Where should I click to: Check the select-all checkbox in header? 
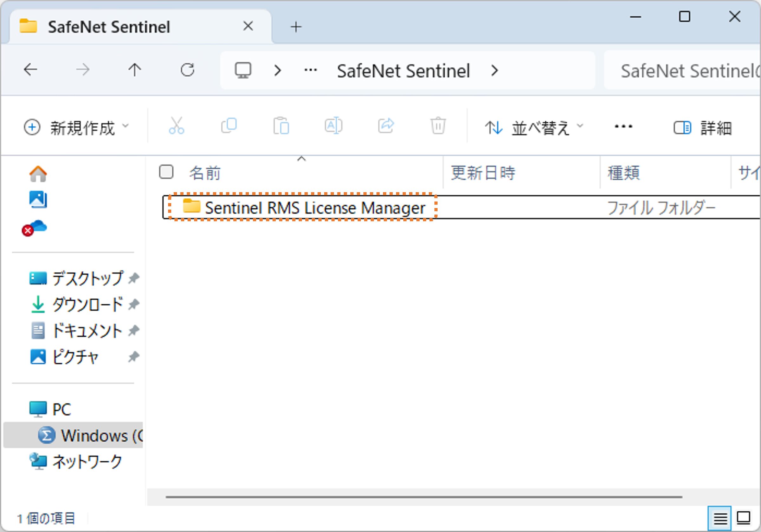(x=166, y=172)
